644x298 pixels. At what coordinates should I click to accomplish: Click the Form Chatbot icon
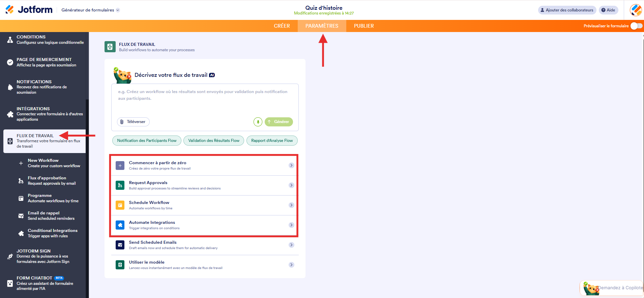point(10,284)
